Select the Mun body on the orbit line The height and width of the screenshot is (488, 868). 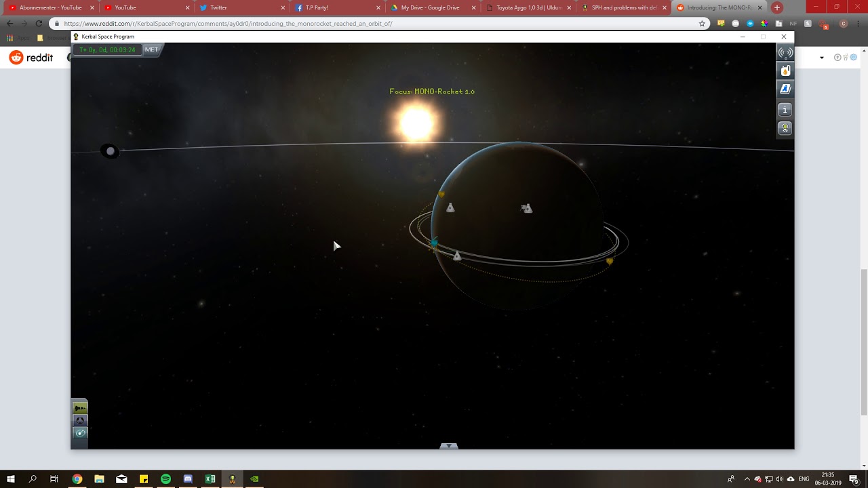110,151
